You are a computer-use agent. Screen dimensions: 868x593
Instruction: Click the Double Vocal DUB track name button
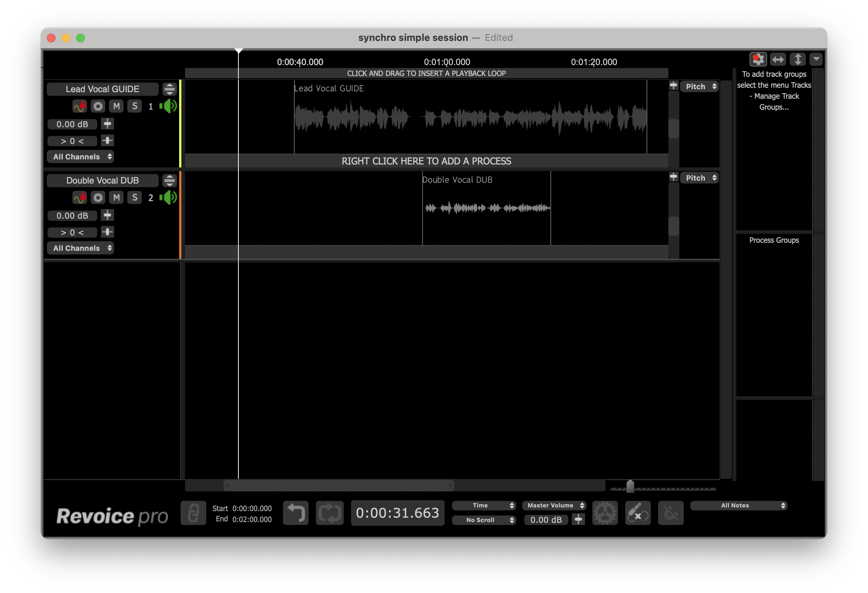tap(102, 180)
